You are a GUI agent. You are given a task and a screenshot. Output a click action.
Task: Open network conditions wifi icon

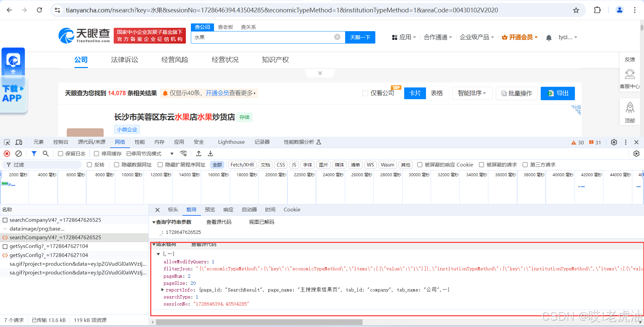pyautogui.click(x=183, y=153)
